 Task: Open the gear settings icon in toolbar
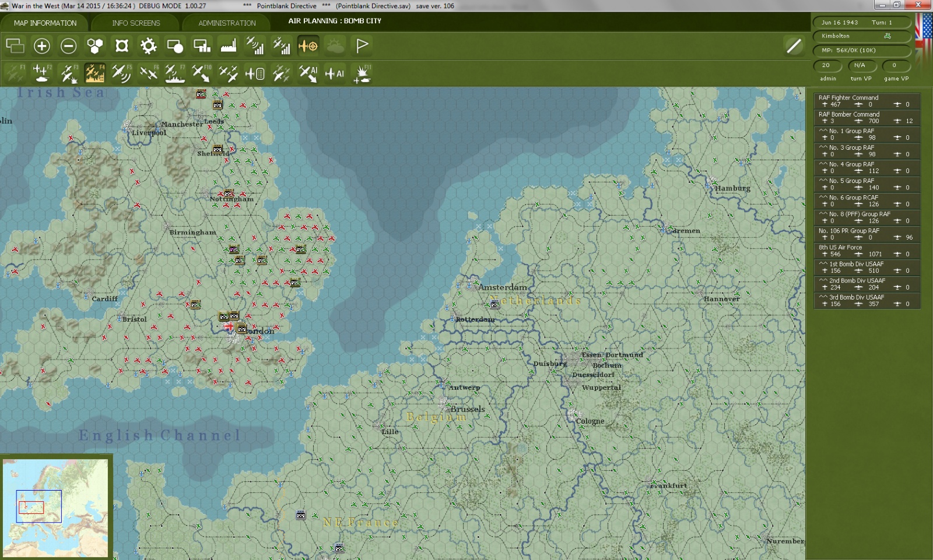coord(148,46)
